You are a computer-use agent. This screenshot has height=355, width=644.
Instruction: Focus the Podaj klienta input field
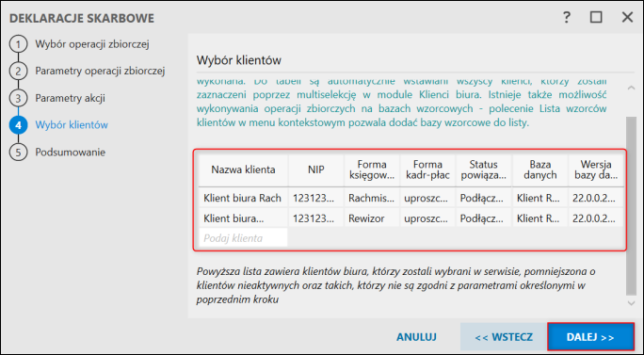coord(243,238)
